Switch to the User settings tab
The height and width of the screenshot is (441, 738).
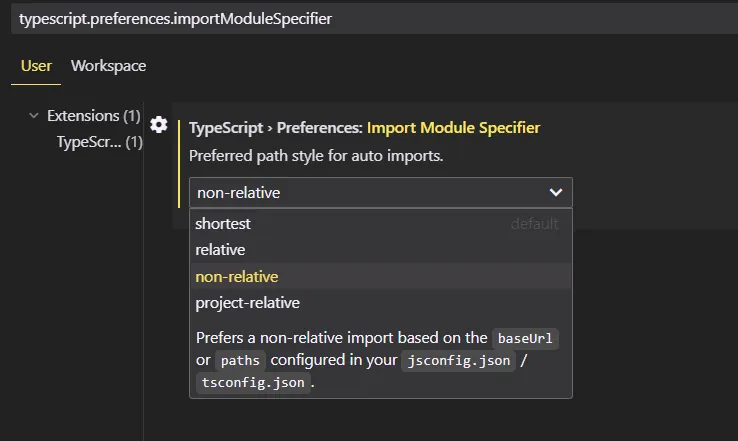[36, 66]
